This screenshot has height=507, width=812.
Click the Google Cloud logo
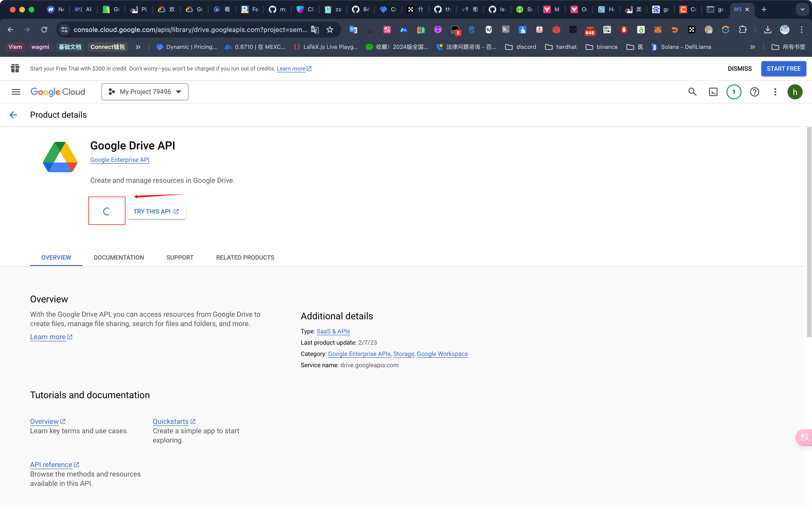coord(58,92)
